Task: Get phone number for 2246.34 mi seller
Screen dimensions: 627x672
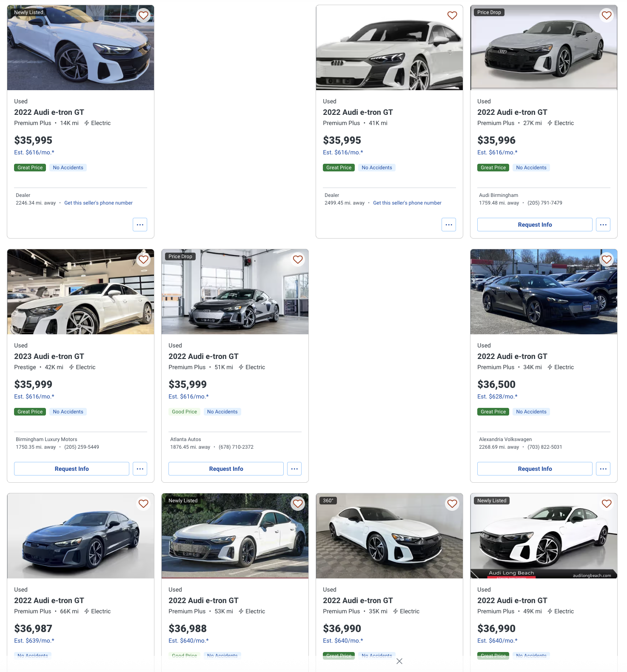Action: (98, 203)
